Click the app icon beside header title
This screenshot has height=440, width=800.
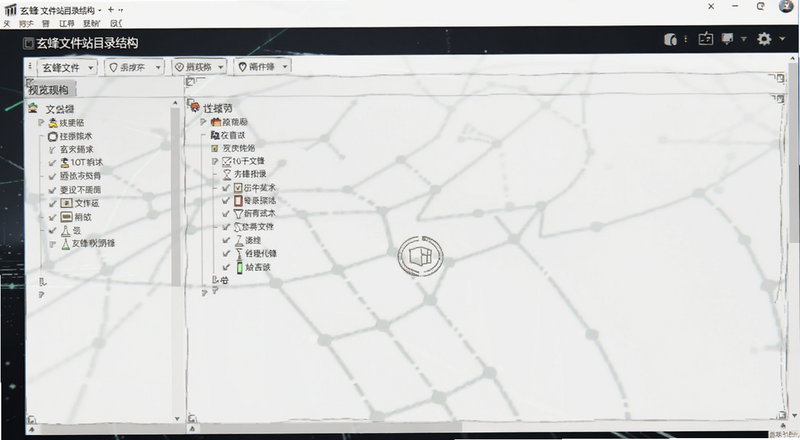[x=29, y=43]
